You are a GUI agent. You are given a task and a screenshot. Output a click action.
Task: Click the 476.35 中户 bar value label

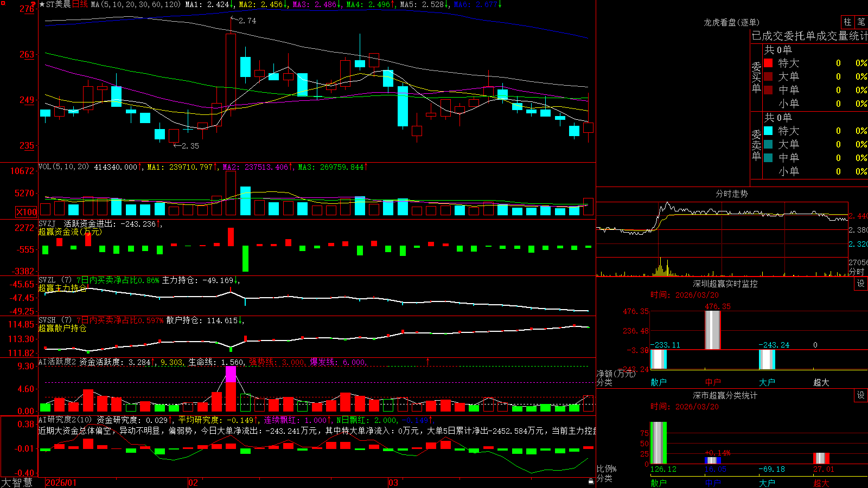pyautogui.click(x=718, y=306)
